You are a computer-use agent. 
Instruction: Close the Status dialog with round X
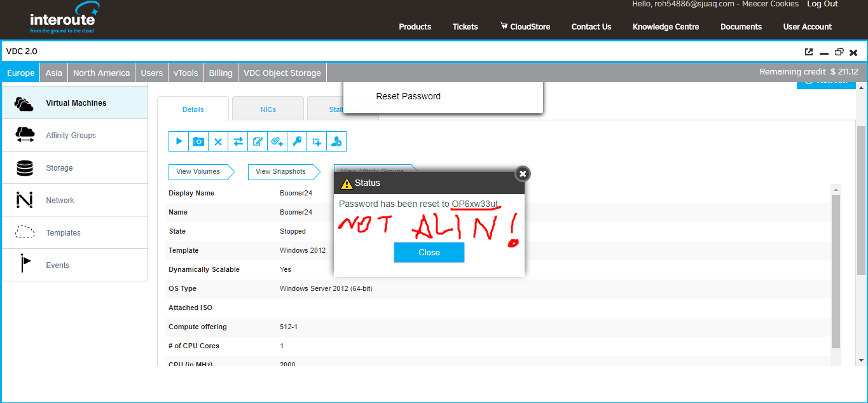click(x=522, y=173)
